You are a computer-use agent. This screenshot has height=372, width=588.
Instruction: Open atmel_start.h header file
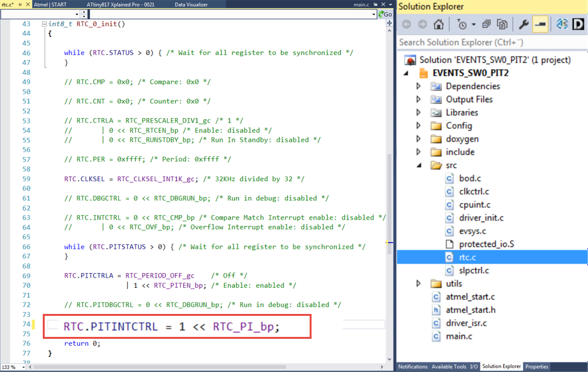[471, 310]
